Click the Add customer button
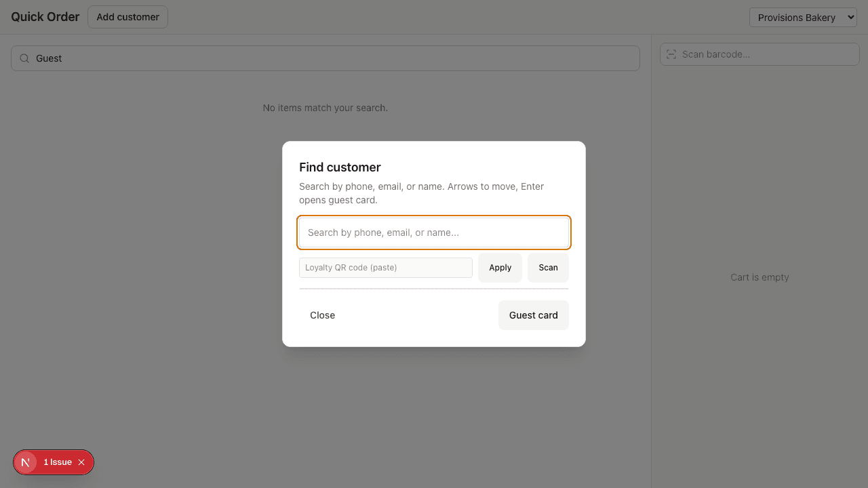868x488 pixels. [x=127, y=17]
